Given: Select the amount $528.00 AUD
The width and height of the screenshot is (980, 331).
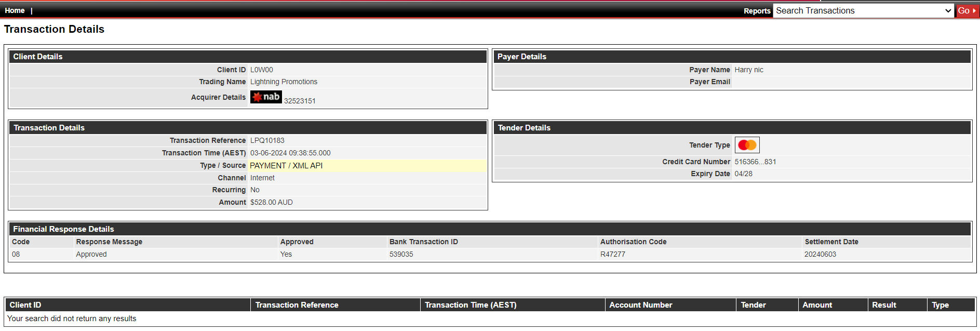Looking at the screenshot, I should point(272,202).
